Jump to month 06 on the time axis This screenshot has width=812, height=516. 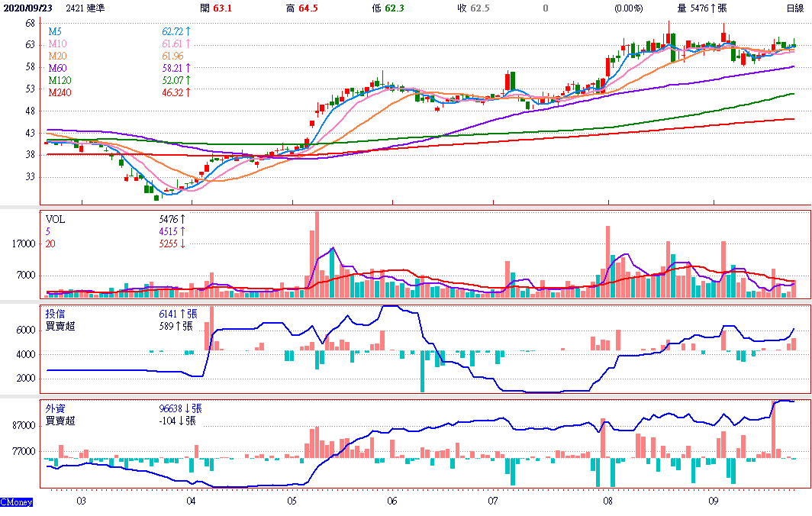tap(391, 501)
